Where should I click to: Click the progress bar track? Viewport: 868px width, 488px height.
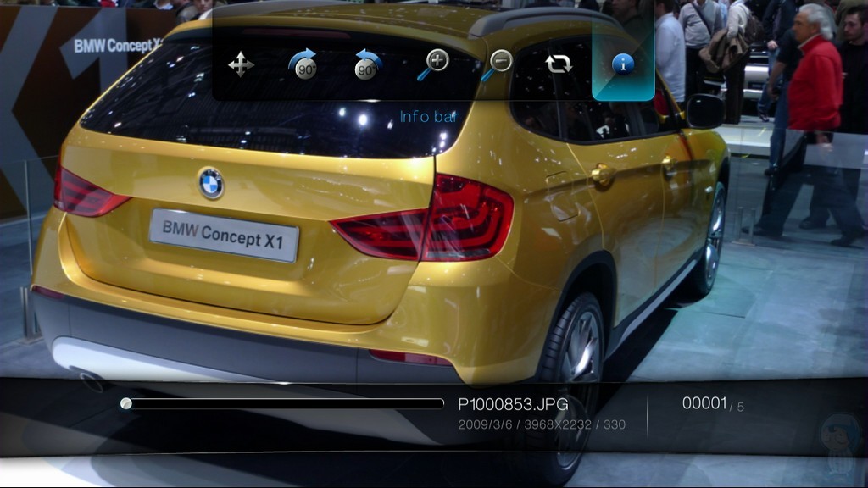point(282,403)
